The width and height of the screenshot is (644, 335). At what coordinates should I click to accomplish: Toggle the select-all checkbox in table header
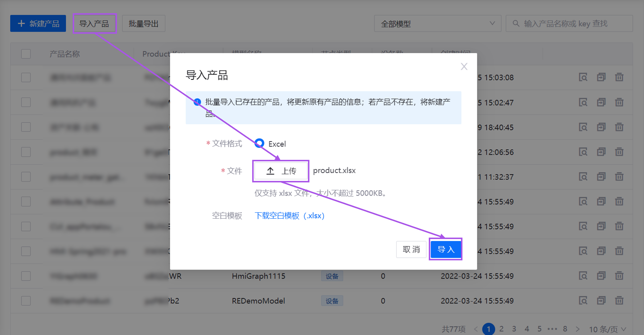click(x=26, y=54)
